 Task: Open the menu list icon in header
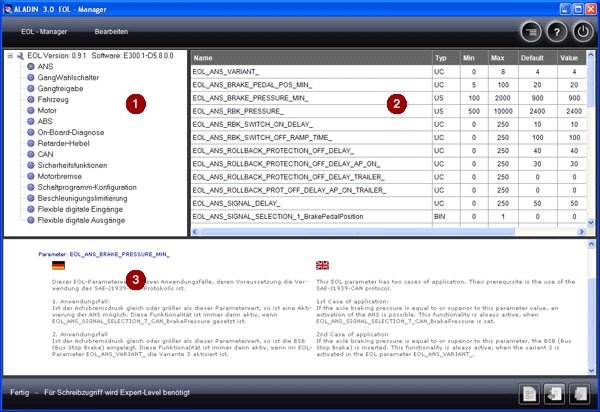[531, 32]
